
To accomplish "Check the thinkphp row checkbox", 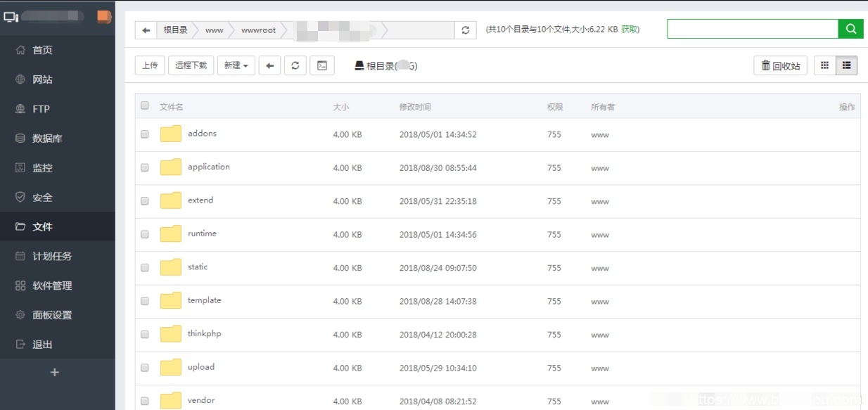I will [145, 335].
